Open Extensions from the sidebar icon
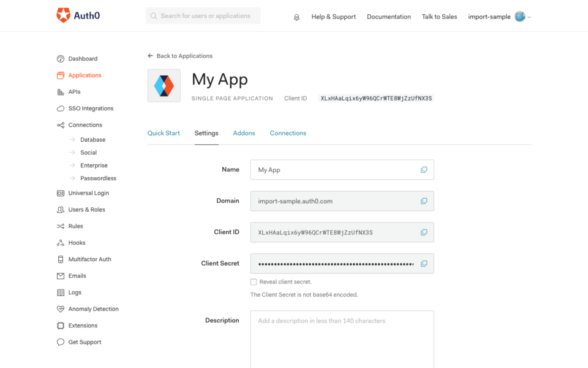Viewport: 588px width, 368px height. tap(60, 325)
